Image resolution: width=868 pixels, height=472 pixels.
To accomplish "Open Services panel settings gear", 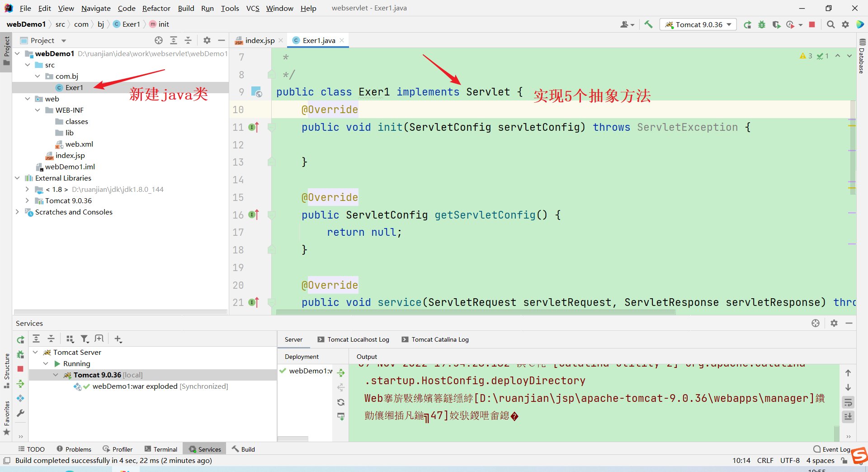I will click(x=834, y=323).
